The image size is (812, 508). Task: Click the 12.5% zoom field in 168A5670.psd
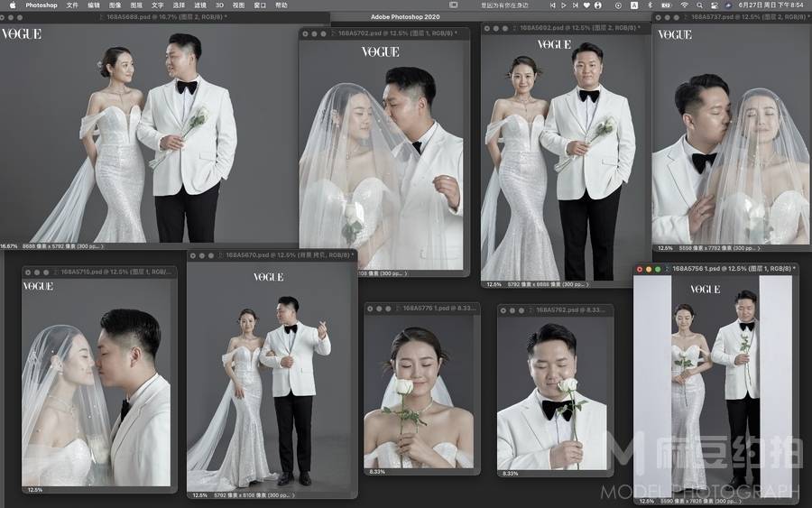coord(200,495)
